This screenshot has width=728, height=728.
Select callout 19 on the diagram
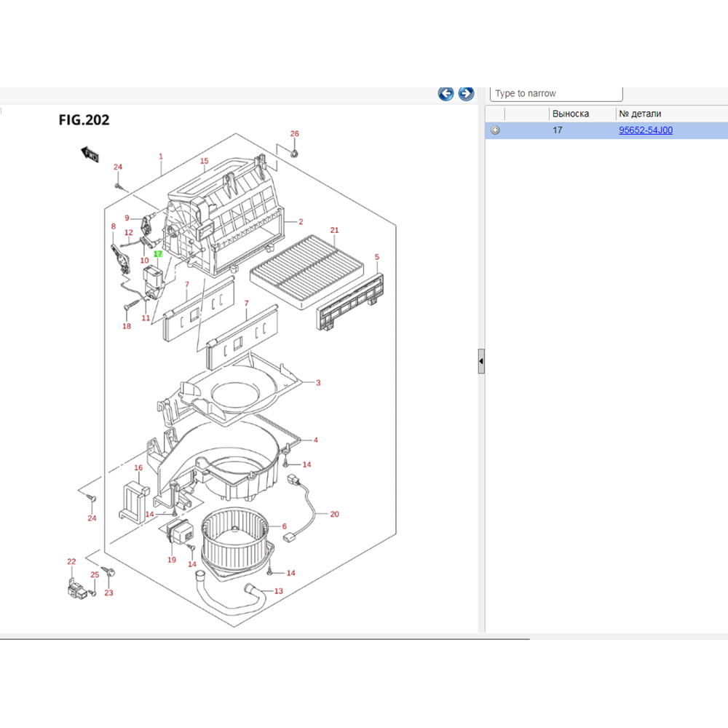172,560
